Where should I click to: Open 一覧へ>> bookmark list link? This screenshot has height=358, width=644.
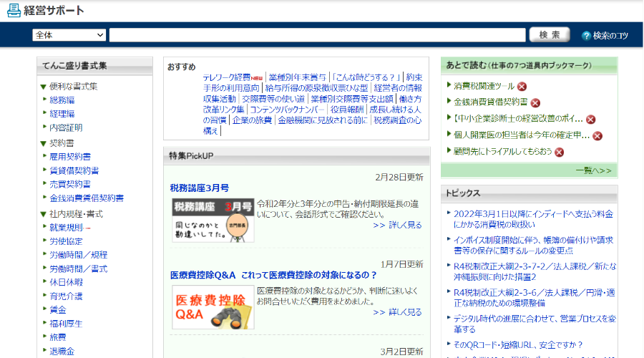point(593,170)
